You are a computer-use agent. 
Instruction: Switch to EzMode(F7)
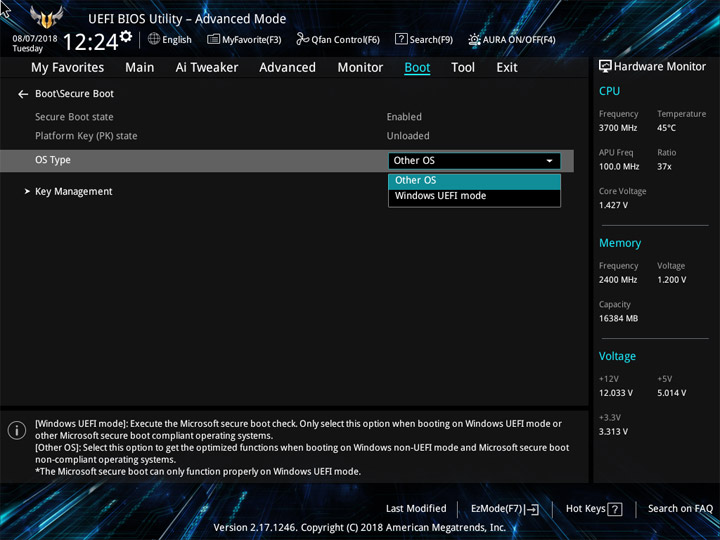tap(505, 509)
